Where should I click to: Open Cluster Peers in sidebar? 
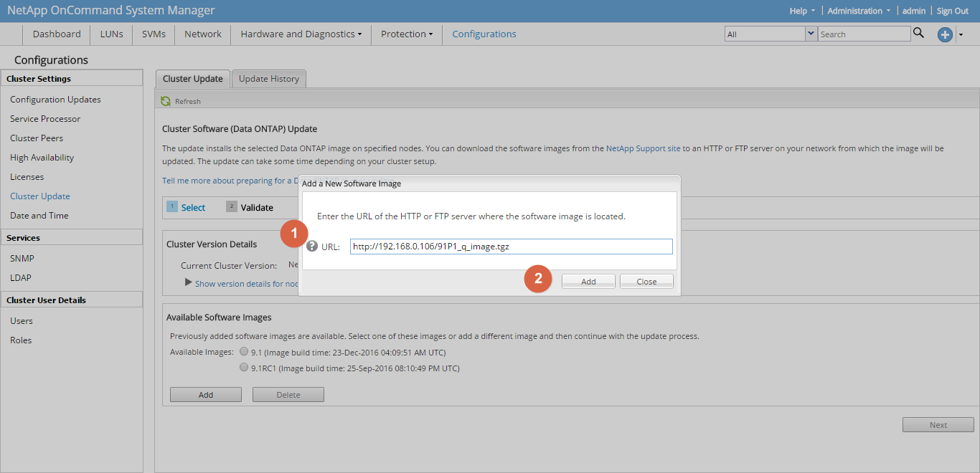37,138
